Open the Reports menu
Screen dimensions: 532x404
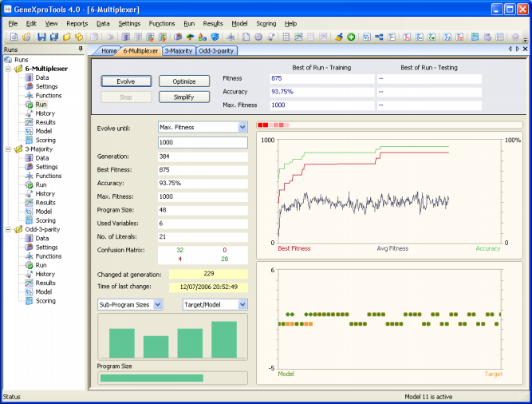click(77, 23)
